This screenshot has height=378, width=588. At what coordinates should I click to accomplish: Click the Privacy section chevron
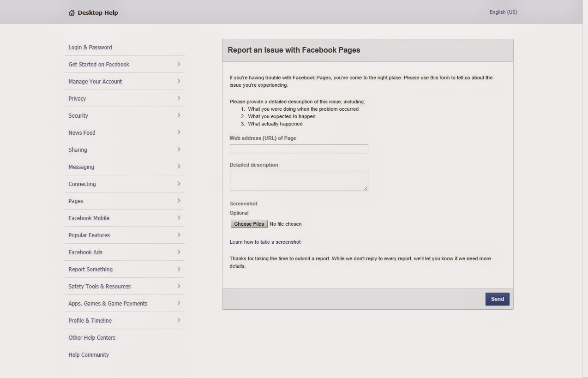tap(179, 98)
